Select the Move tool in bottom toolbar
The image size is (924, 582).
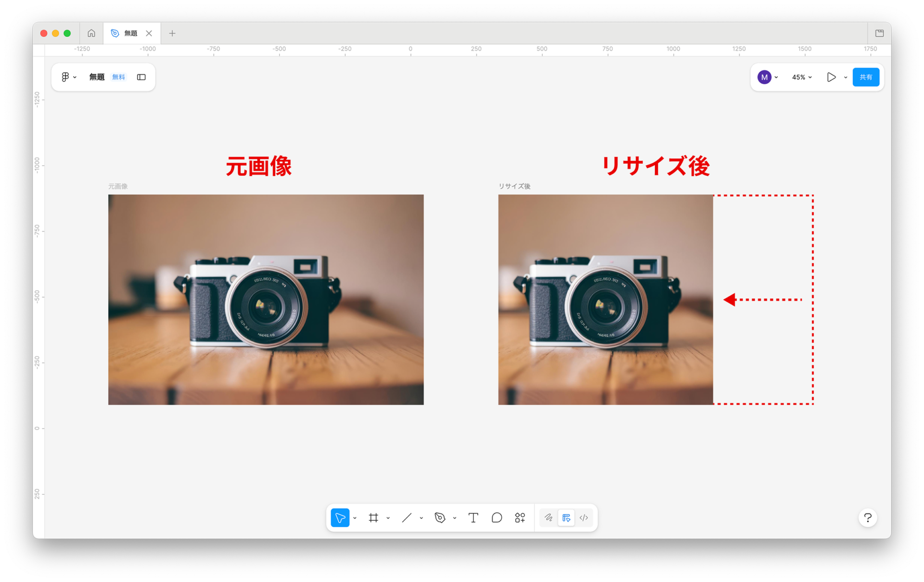[x=340, y=517]
